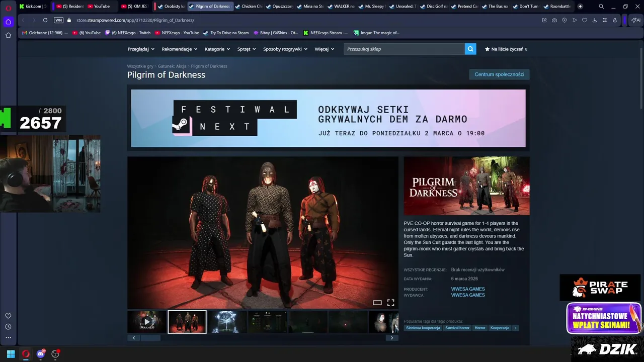Screen dimensions: 644x362
Task: Open sidebar history clock icon
Action: click(8, 327)
